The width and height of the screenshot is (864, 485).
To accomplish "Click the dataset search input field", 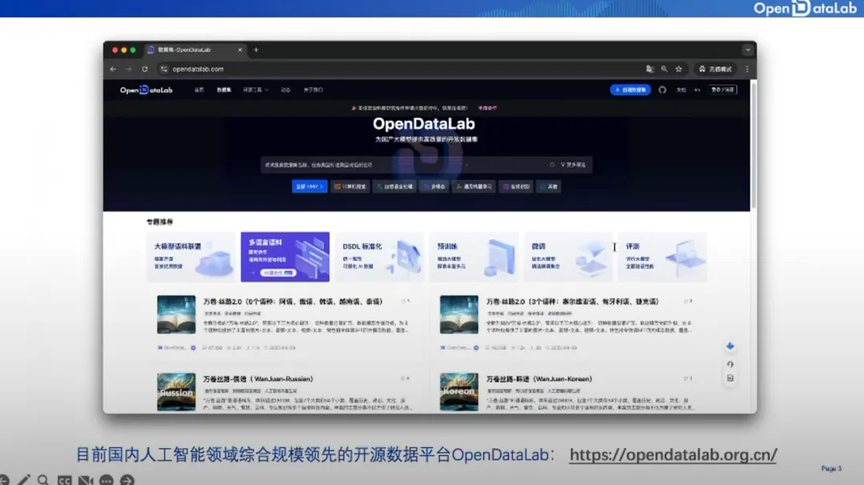I will (405, 165).
